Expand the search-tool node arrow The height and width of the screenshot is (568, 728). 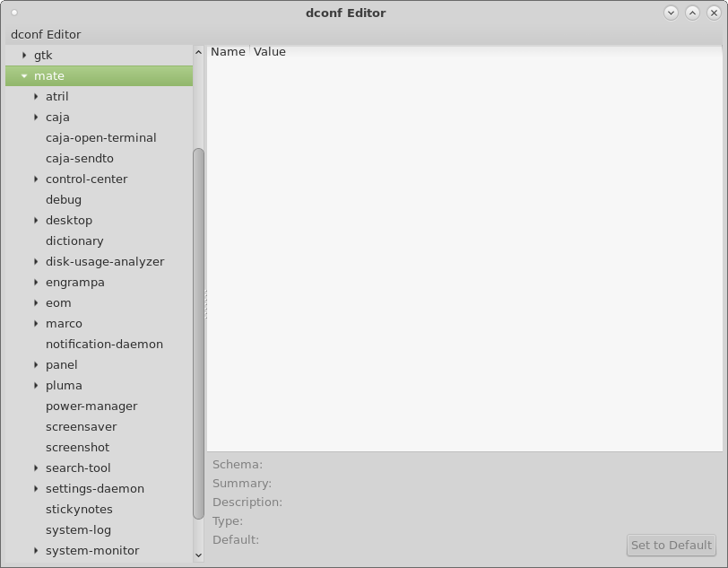coord(36,468)
